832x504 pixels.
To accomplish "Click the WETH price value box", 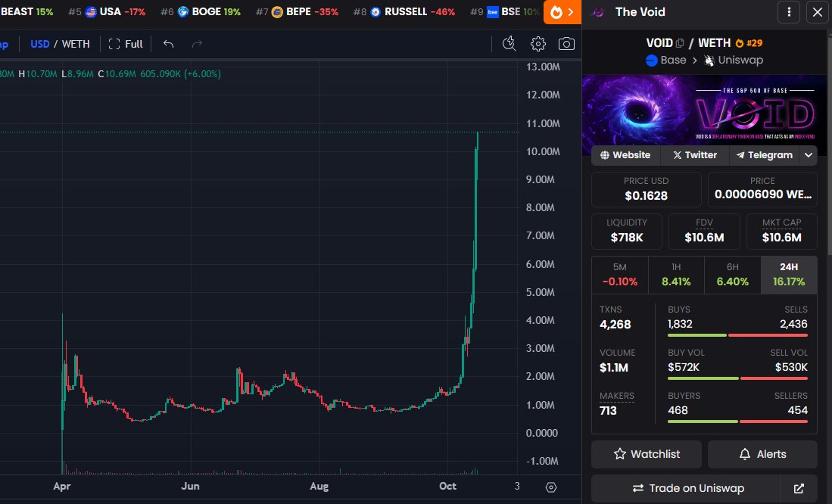I will pyautogui.click(x=762, y=189).
